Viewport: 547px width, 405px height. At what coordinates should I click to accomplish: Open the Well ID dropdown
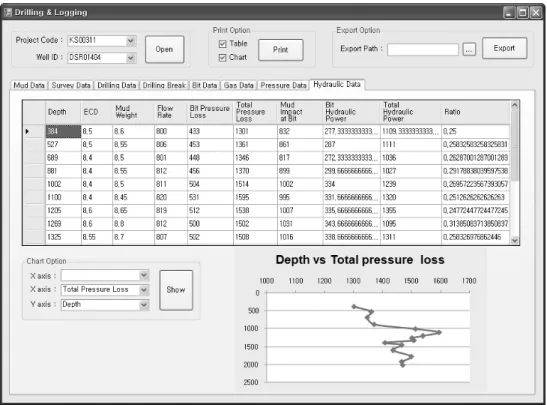click(130, 58)
